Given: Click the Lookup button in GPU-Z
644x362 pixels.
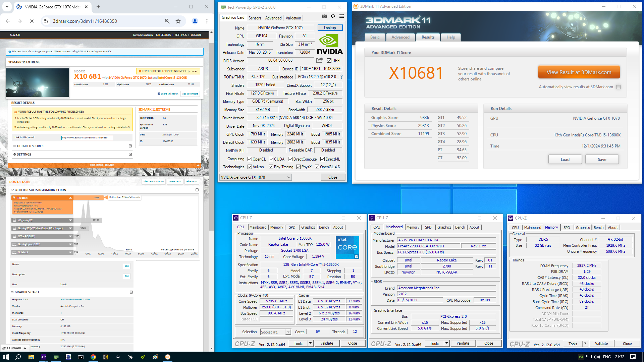Looking at the screenshot, I should (330, 28).
